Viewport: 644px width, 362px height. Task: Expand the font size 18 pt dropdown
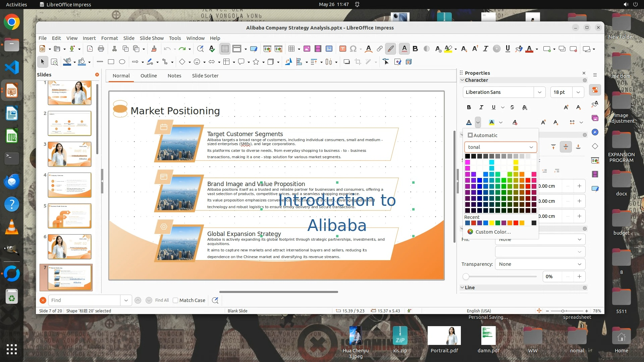(x=578, y=92)
